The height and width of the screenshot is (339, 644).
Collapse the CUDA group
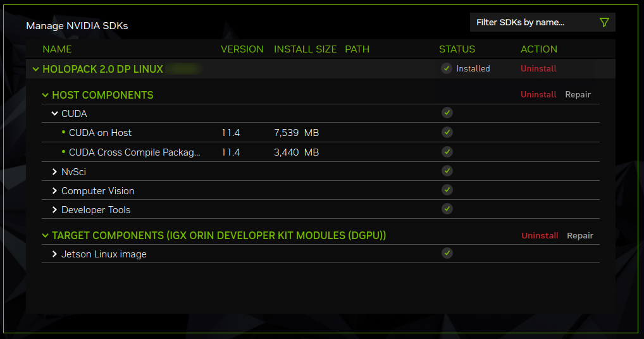[54, 113]
